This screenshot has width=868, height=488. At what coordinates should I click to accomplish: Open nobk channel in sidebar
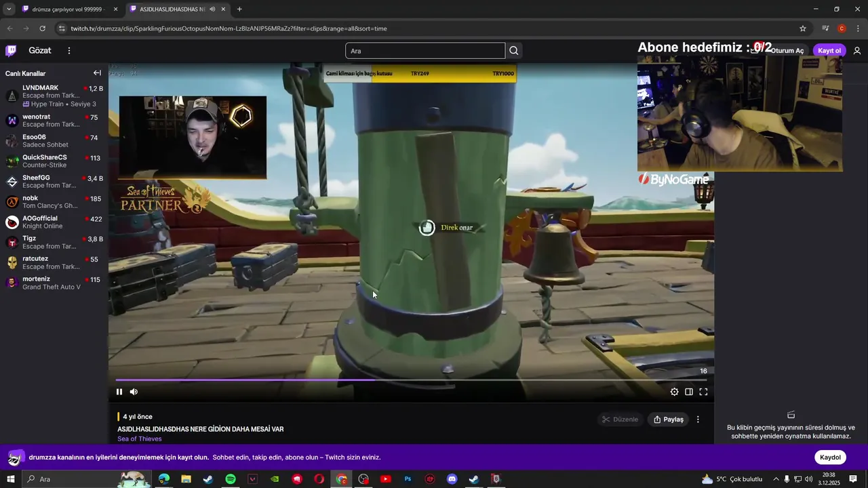tap(54, 202)
